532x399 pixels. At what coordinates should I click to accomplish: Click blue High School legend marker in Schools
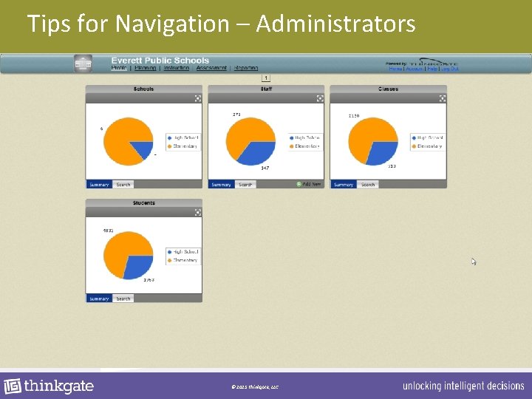(170, 138)
